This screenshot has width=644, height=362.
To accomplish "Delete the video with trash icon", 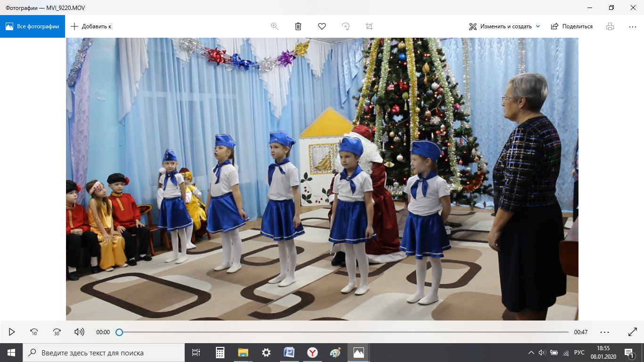I will tap(298, 26).
